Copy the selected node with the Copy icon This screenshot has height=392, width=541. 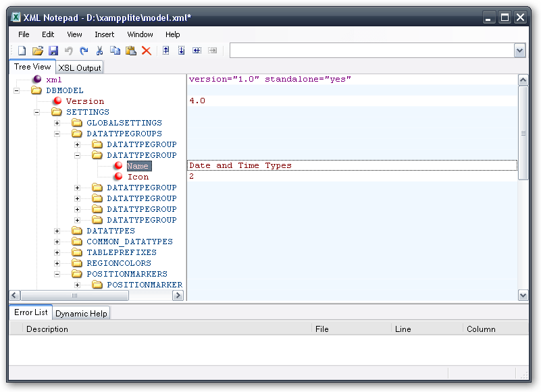115,51
